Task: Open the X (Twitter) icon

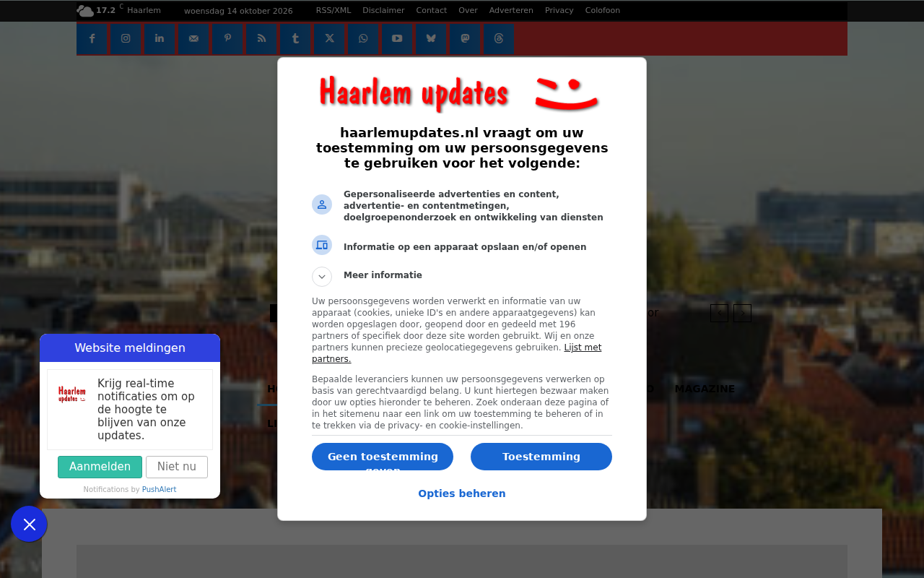Action: (x=329, y=39)
